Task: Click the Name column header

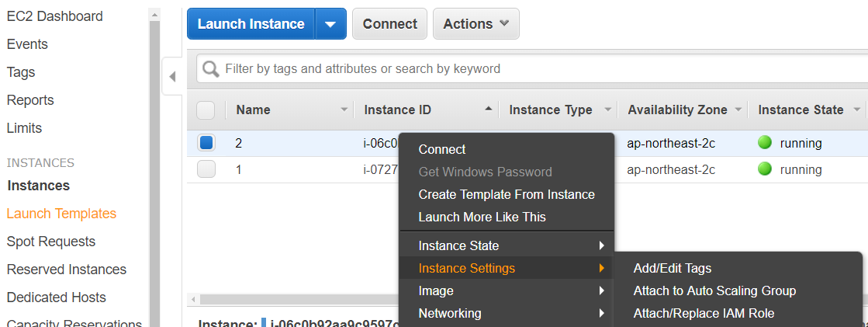Action: pos(253,110)
